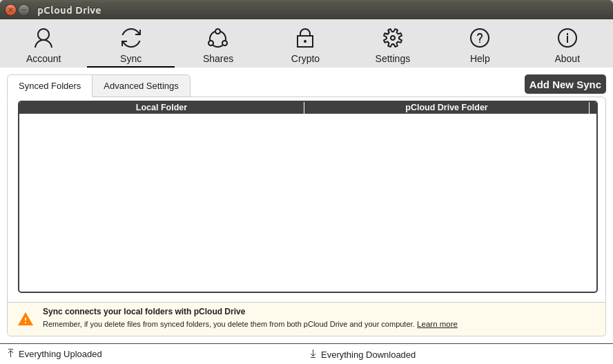
Task: Switch to the Synced Folders tab
Action: click(x=50, y=86)
